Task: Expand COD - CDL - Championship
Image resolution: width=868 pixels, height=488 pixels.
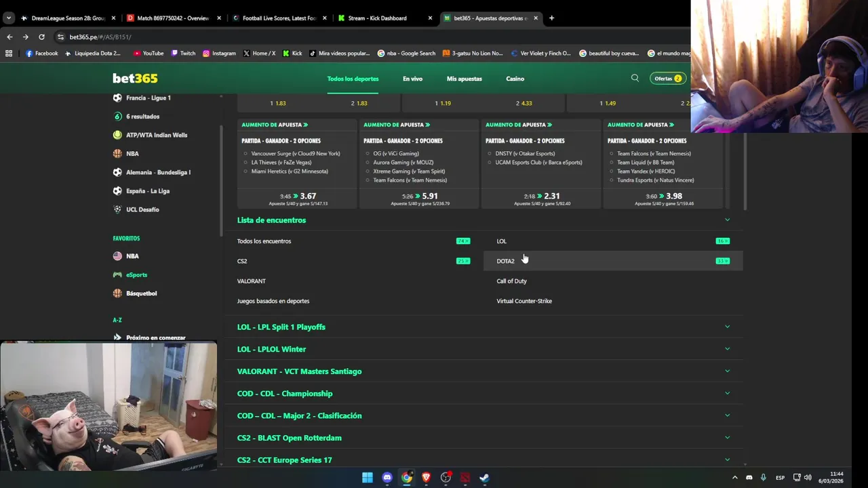Action: 484,394
